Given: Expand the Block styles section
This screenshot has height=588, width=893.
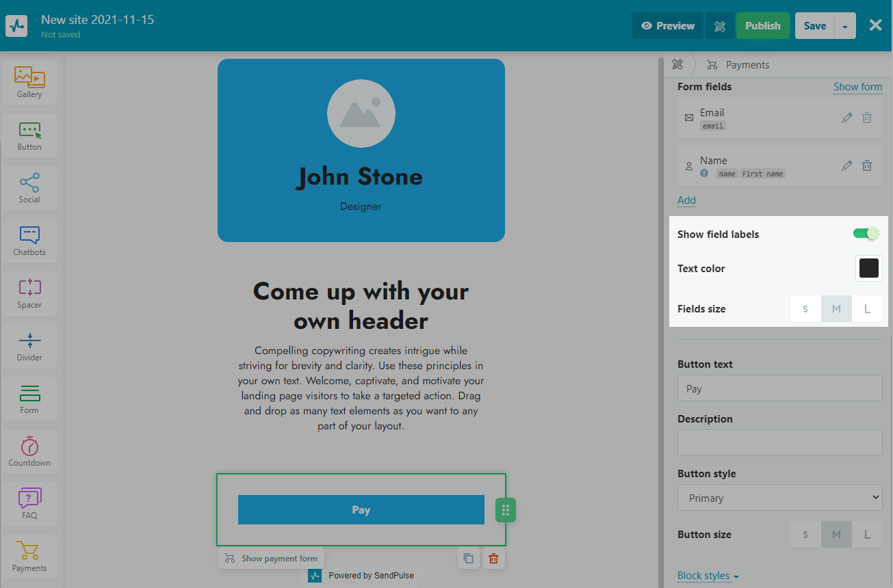Looking at the screenshot, I should pyautogui.click(x=708, y=576).
